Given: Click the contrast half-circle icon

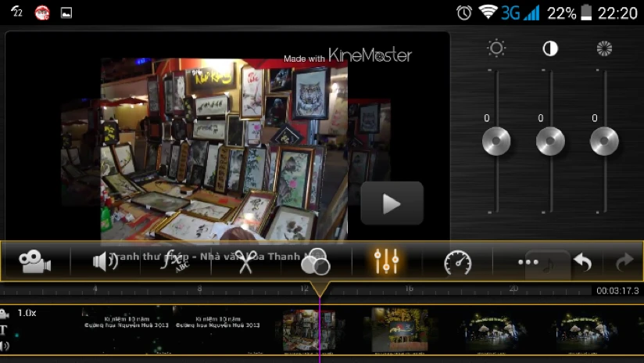Looking at the screenshot, I should (x=550, y=49).
